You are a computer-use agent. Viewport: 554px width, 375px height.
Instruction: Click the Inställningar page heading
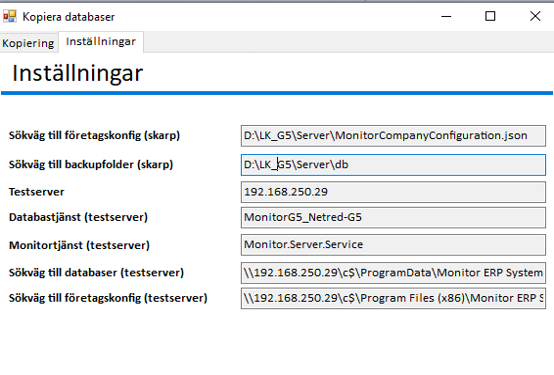(77, 74)
